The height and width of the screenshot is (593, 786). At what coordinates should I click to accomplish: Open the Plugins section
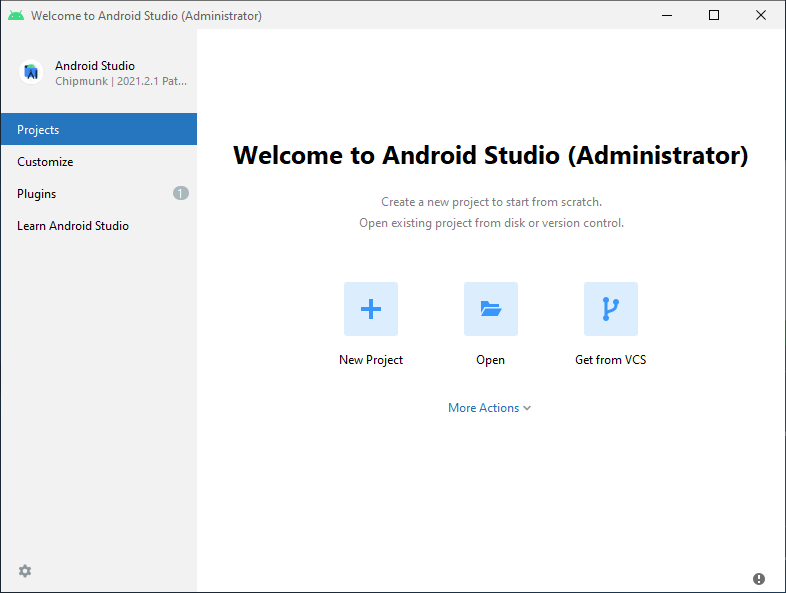37,194
